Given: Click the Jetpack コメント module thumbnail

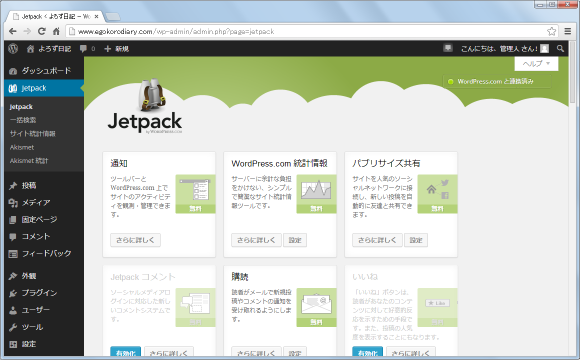Looking at the screenshot, I should tap(195, 307).
